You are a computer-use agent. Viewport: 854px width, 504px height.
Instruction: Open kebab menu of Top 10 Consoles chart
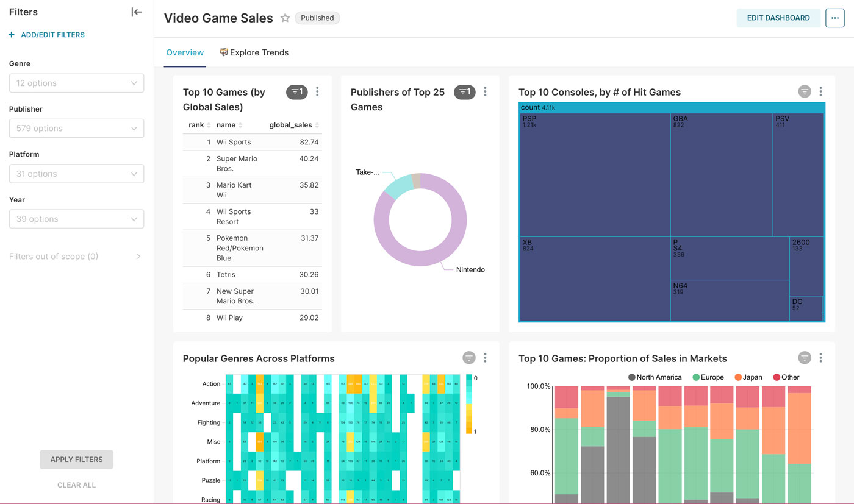click(x=820, y=92)
